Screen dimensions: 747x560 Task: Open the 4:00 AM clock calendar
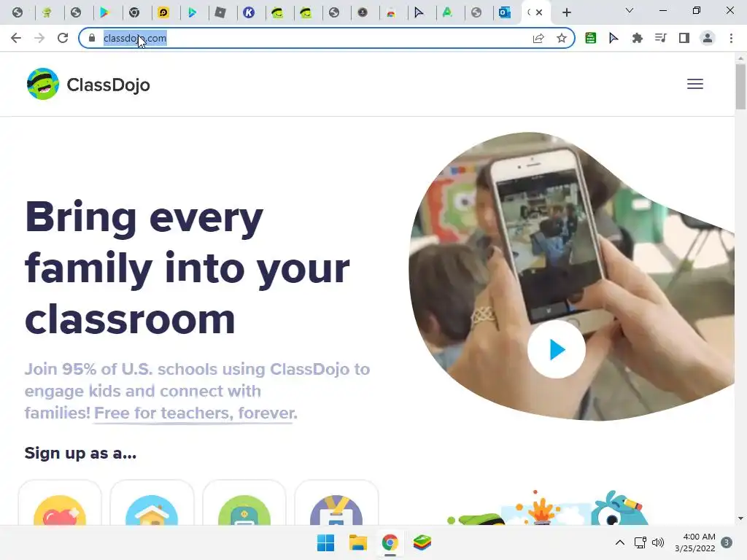695,542
